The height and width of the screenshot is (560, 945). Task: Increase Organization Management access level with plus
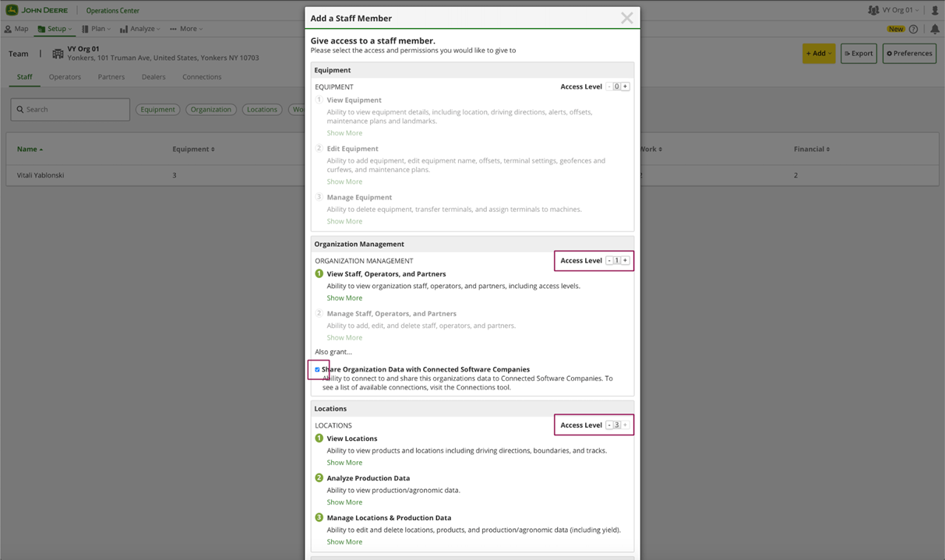click(625, 260)
